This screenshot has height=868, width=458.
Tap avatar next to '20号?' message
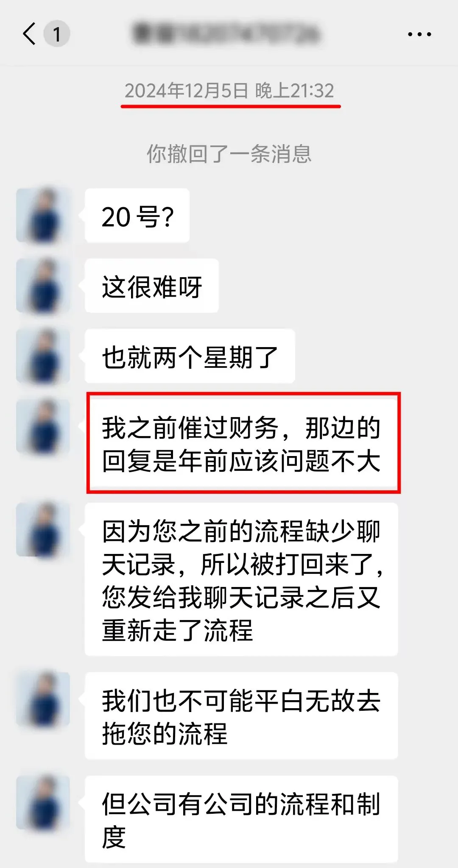pos(43,216)
